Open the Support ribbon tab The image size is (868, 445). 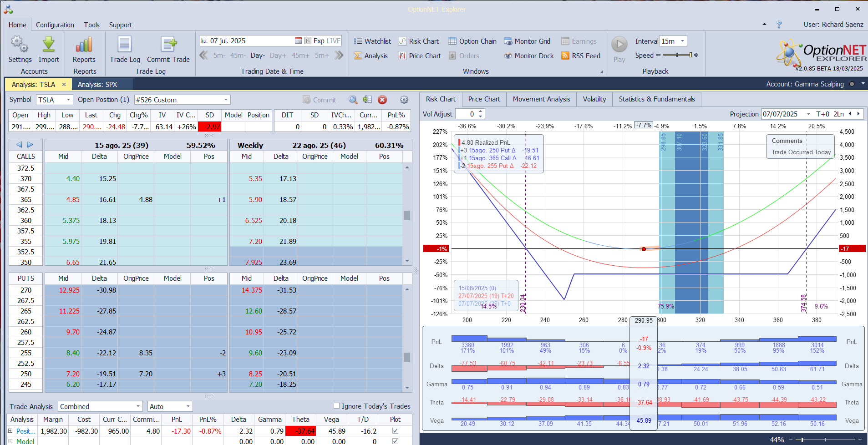(x=120, y=25)
